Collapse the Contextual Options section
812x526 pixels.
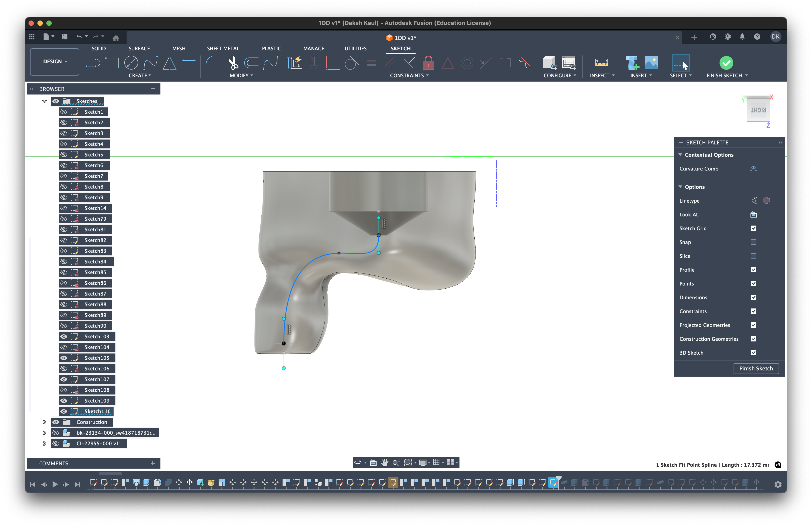(681, 155)
